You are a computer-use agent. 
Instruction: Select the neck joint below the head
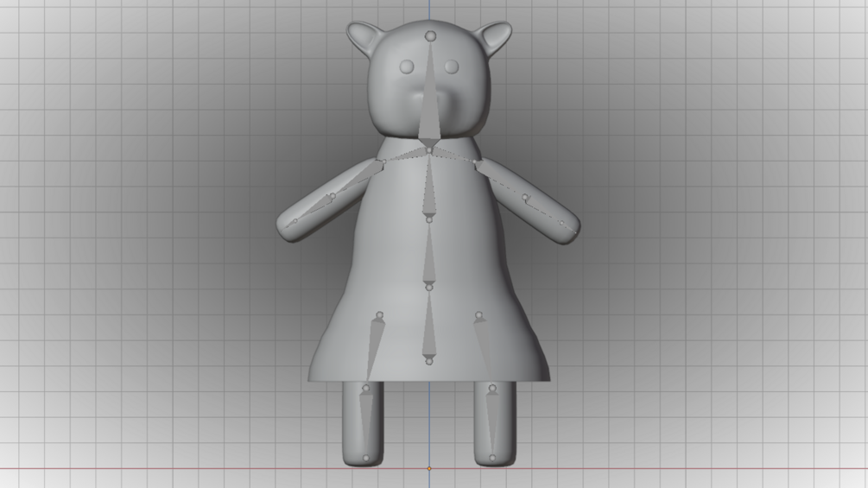point(429,150)
